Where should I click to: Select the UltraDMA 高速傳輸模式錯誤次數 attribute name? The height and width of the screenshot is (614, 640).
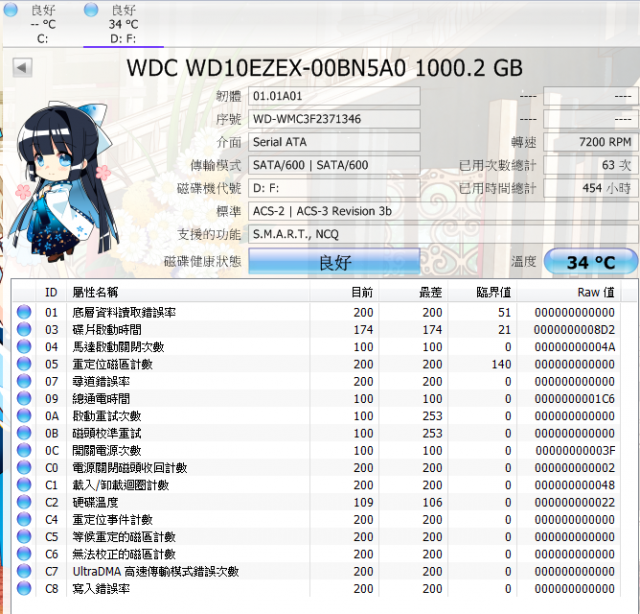[x=156, y=572]
